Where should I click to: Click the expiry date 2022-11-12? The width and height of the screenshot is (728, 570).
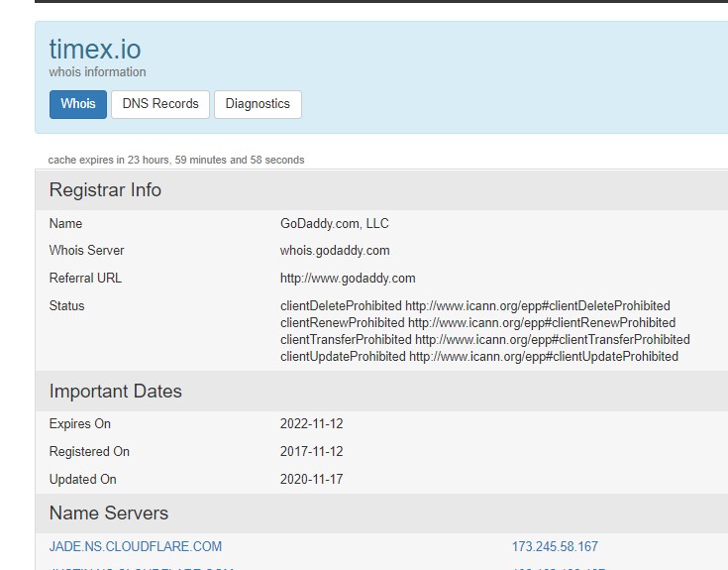(312, 423)
